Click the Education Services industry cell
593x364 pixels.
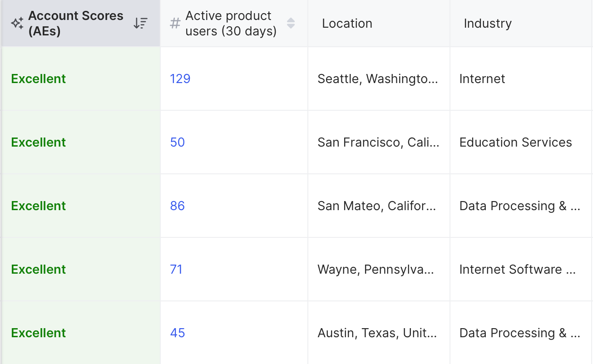coord(515,143)
